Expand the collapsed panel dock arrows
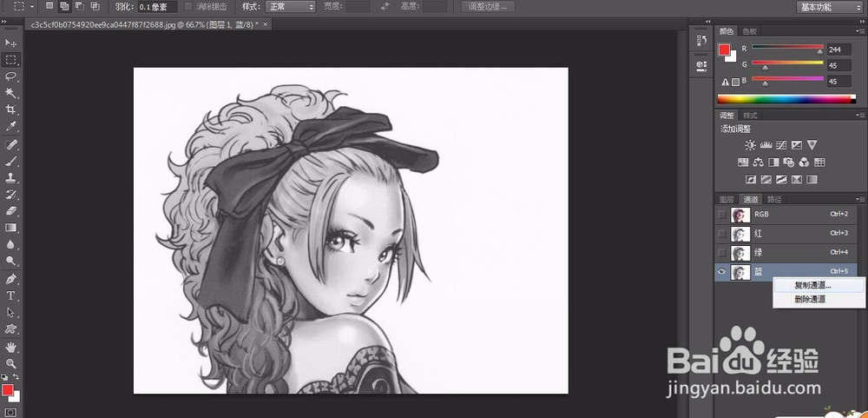Screen dimensions: 868x418 click(x=707, y=21)
